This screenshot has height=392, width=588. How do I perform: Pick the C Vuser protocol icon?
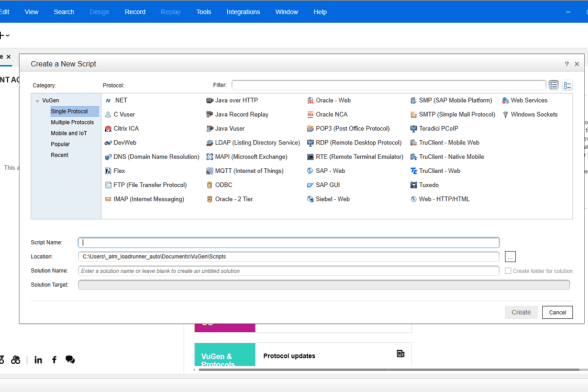[108, 115]
